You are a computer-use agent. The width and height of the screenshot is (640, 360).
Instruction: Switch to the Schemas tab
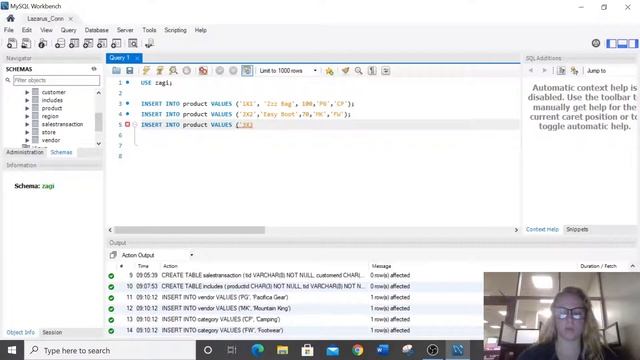click(x=61, y=152)
